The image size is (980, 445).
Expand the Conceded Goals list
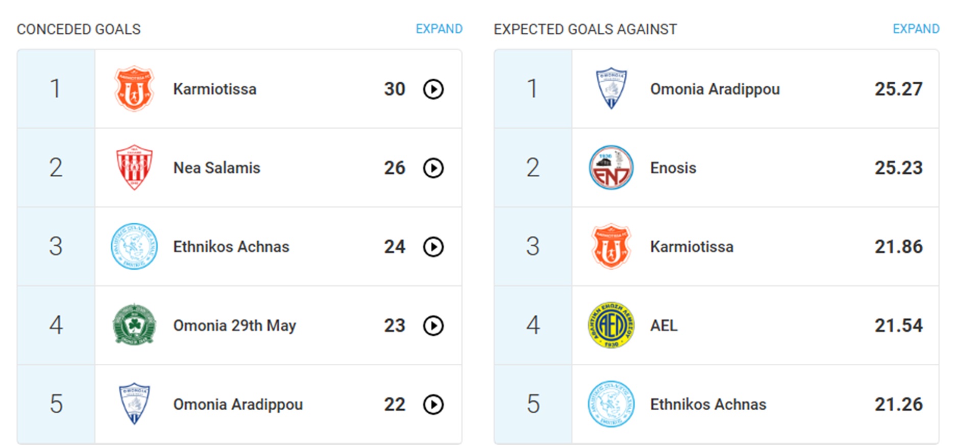tap(439, 29)
